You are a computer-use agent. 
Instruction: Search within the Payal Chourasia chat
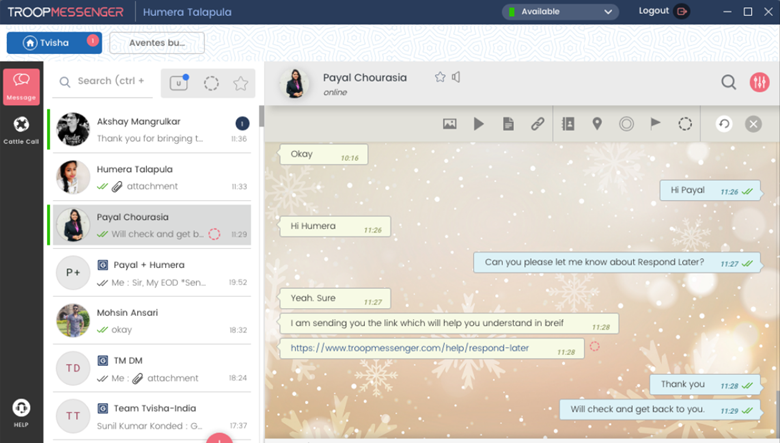coord(729,82)
